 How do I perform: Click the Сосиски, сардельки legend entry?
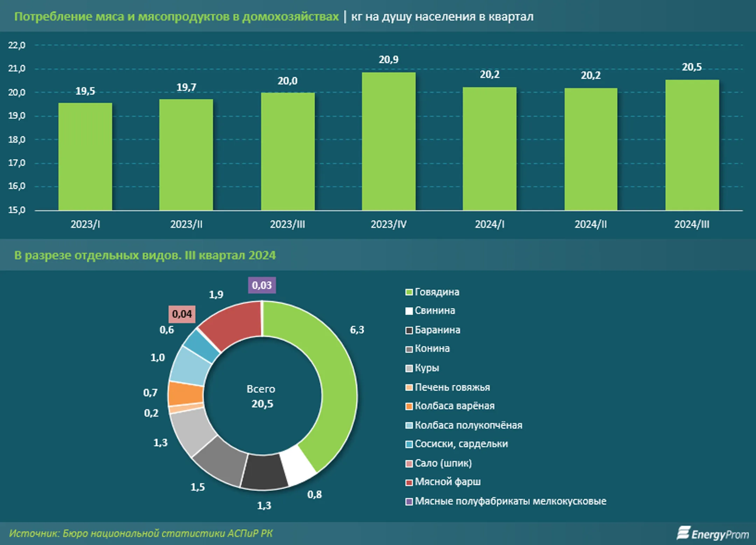pyautogui.click(x=457, y=444)
